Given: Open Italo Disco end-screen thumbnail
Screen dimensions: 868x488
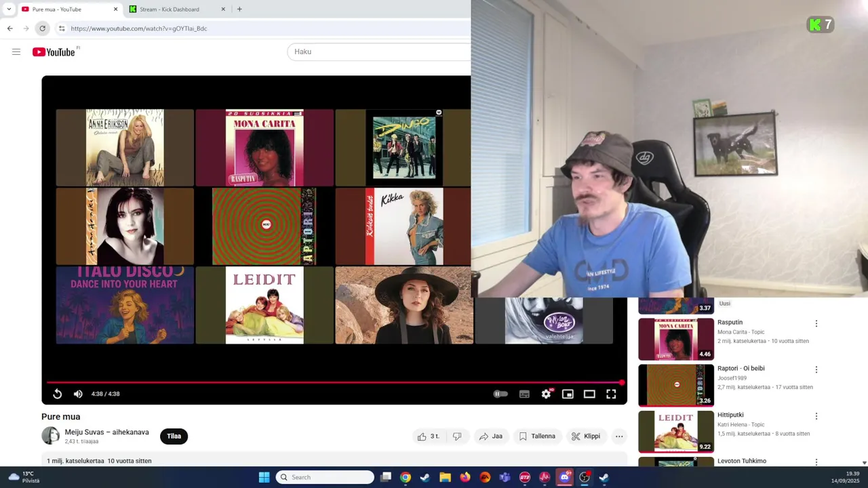Looking at the screenshot, I should click(x=125, y=305).
